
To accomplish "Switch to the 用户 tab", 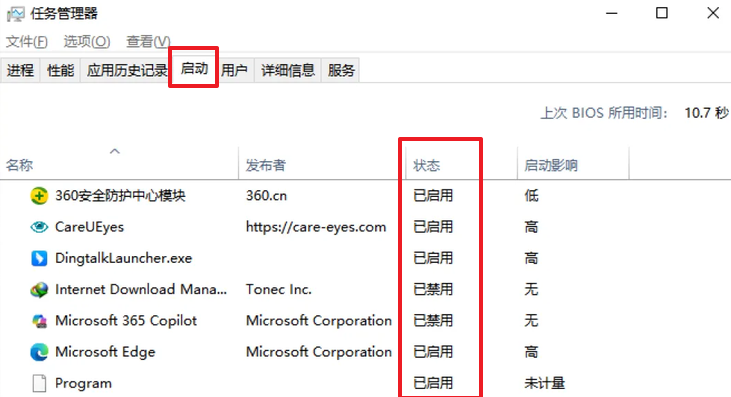I will tap(234, 70).
